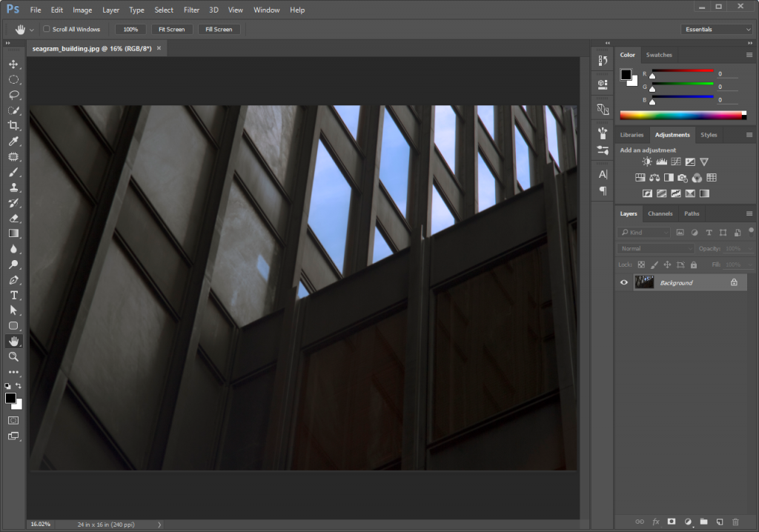Click the color spectrum ramp bar
Image resolution: width=759 pixels, height=532 pixels.
(x=680, y=115)
